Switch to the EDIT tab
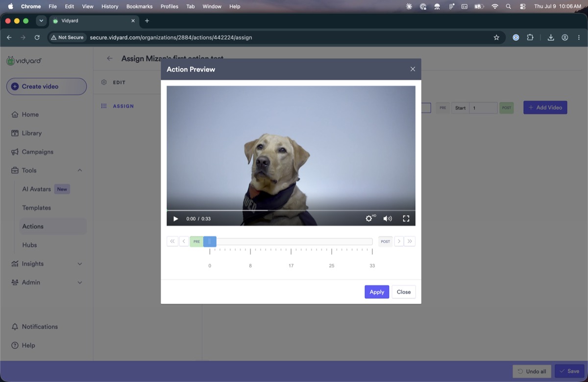This screenshot has width=588, height=382. 119,82
